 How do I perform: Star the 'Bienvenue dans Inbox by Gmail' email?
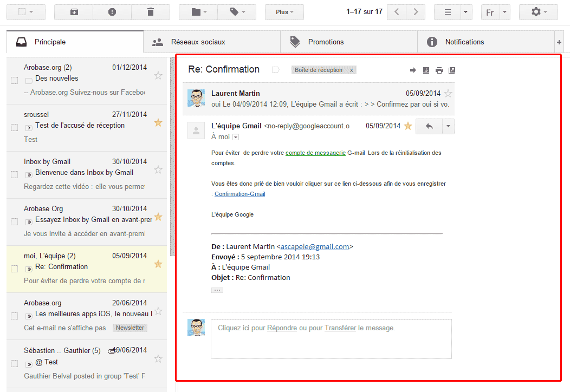pyautogui.click(x=158, y=169)
